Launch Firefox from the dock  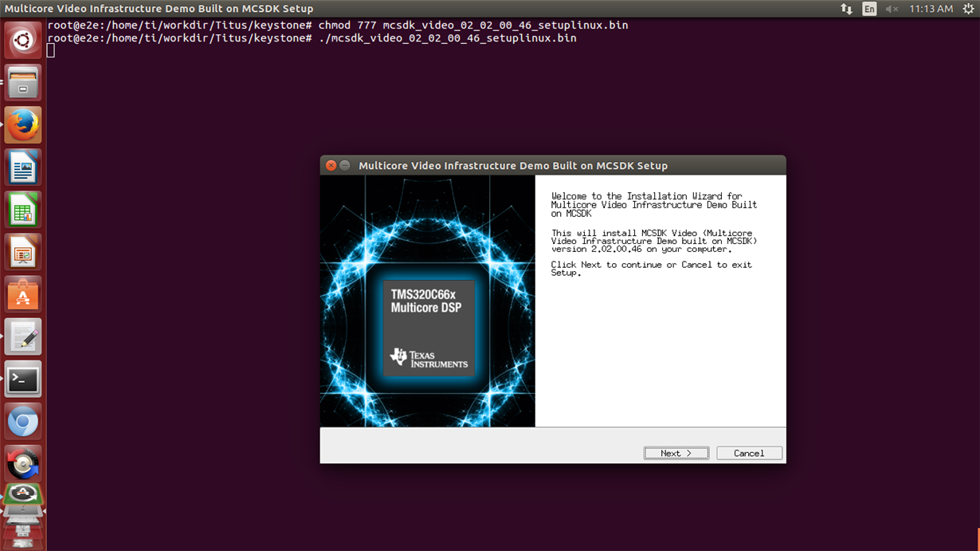pos(23,124)
